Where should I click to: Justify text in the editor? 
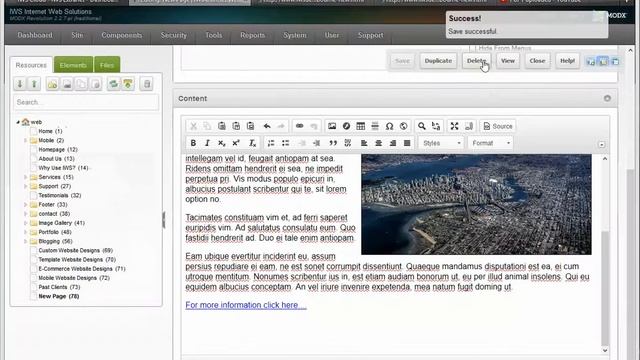coord(407,143)
